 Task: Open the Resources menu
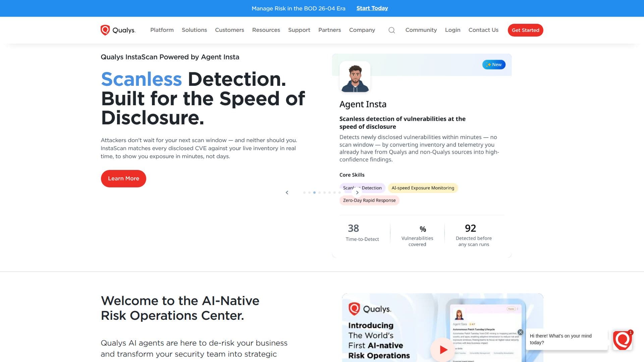point(266,30)
